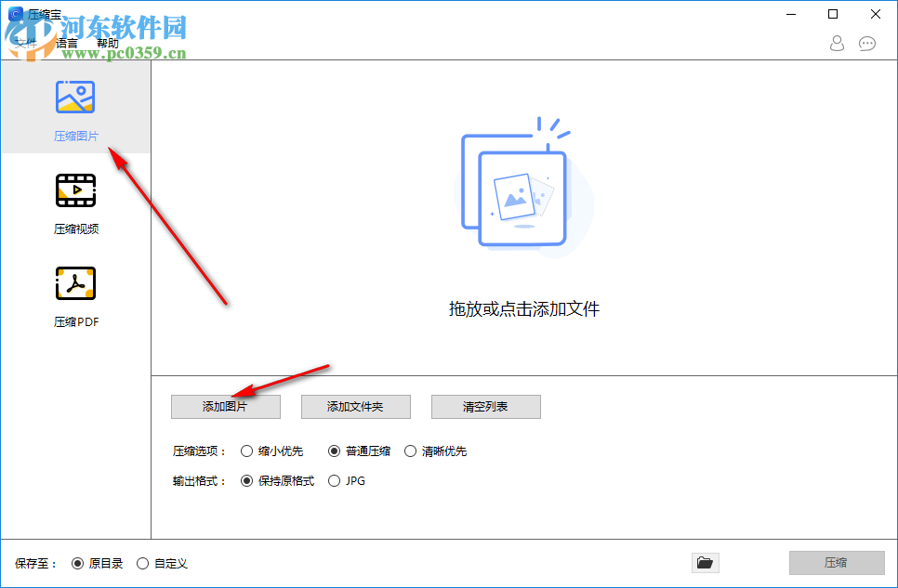Choose JPG as output format
The width and height of the screenshot is (898, 588).
coord(334,480)
